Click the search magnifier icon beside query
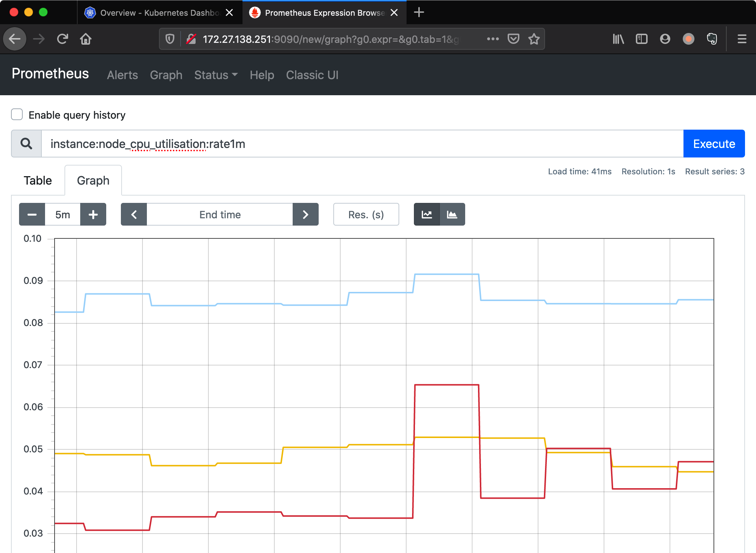Screen dimensions: 756x553 26,144
